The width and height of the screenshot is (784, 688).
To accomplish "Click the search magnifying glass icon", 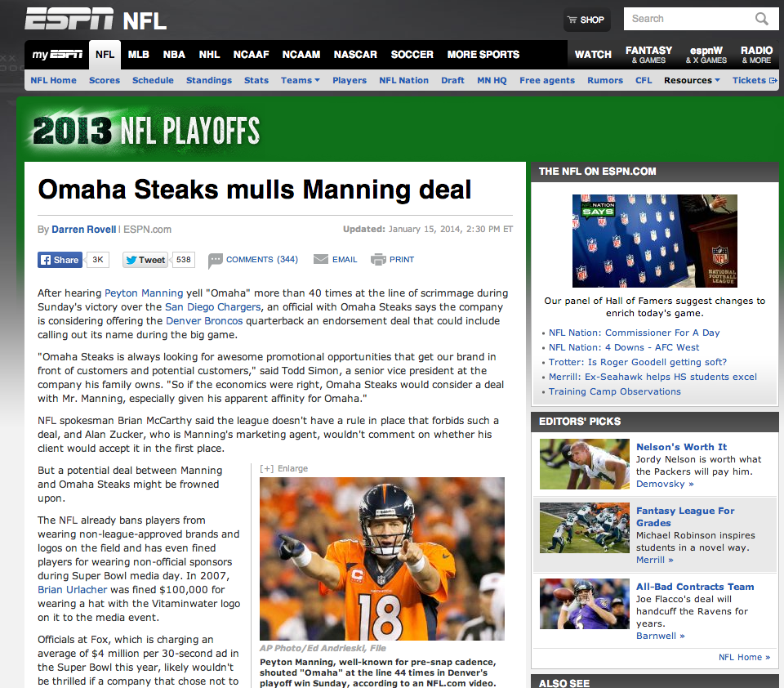I will click(x=761, y=19).
